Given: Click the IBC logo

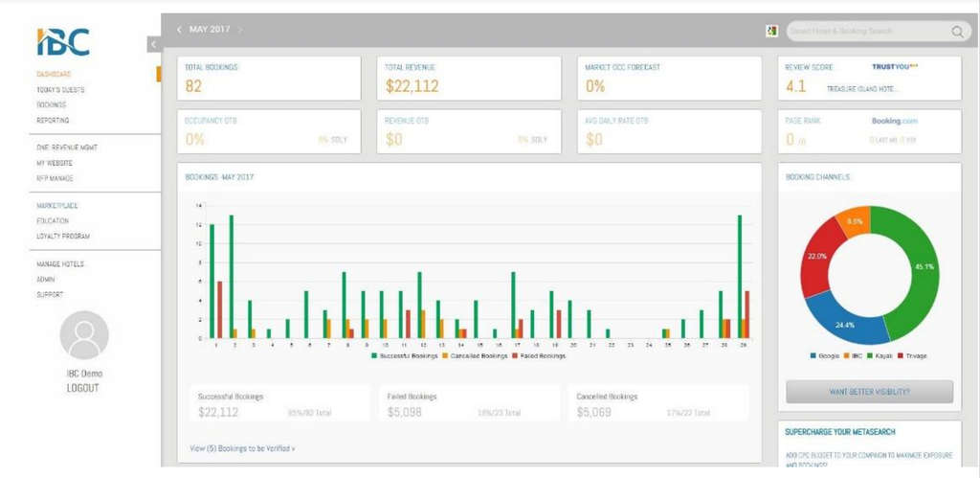Looking at the screenshot, I should (63, 41).
